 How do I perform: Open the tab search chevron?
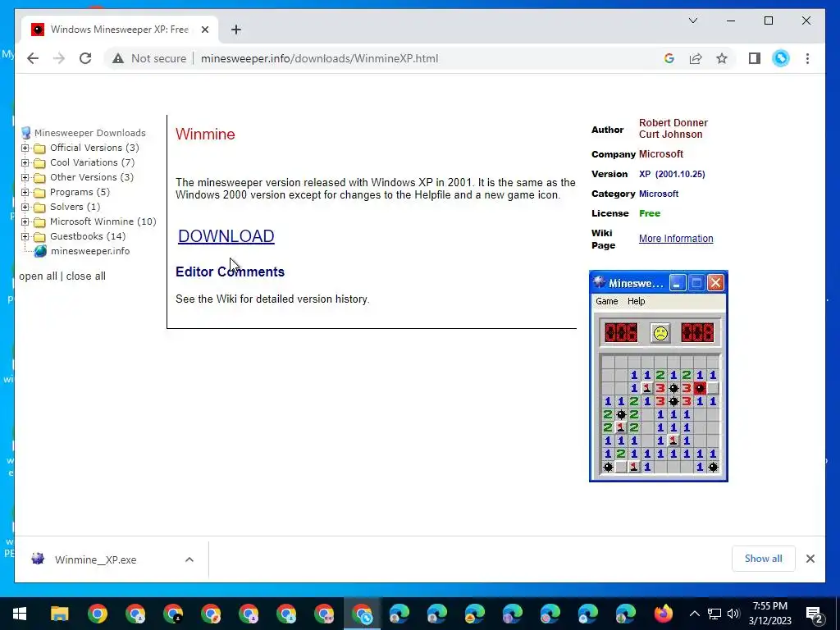point(692,21)
